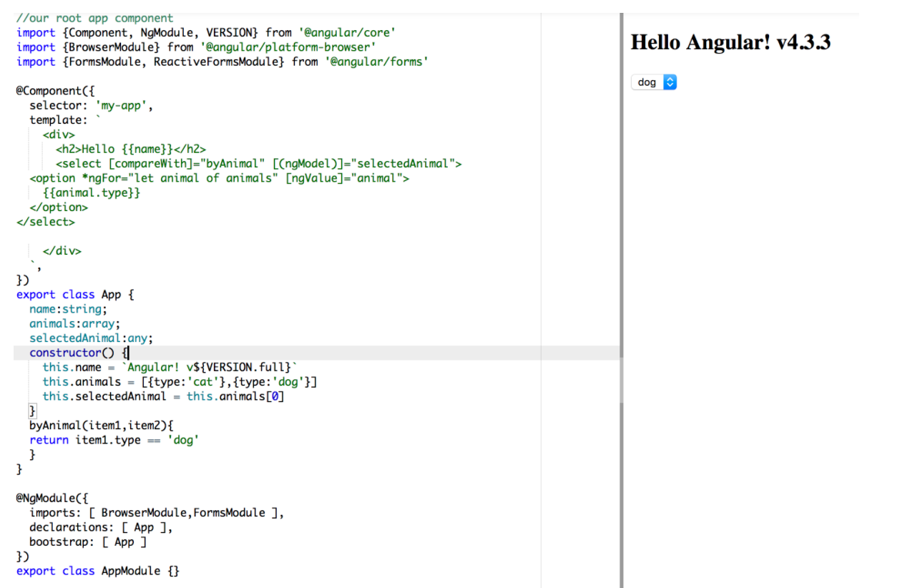The height and width of the screenshot is (588, 920).
Task: Click the this.animals array assignment line
Action: point(180,382)
